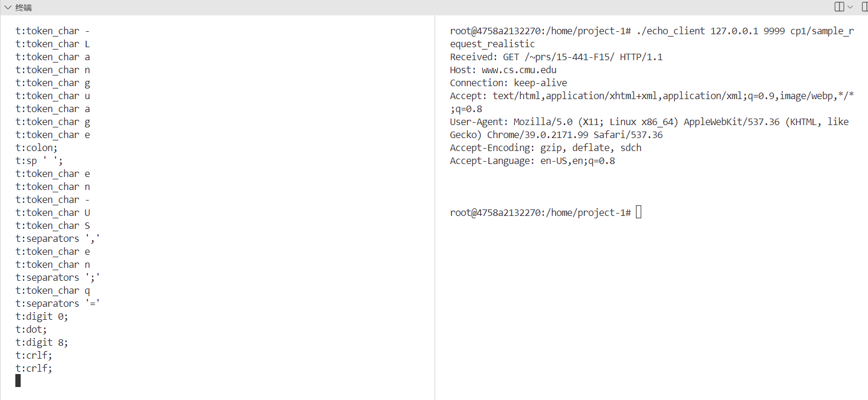Click the cut-off panel icon at far right
Viewport: 868px width, 400px height.
(x=864, y=7)
